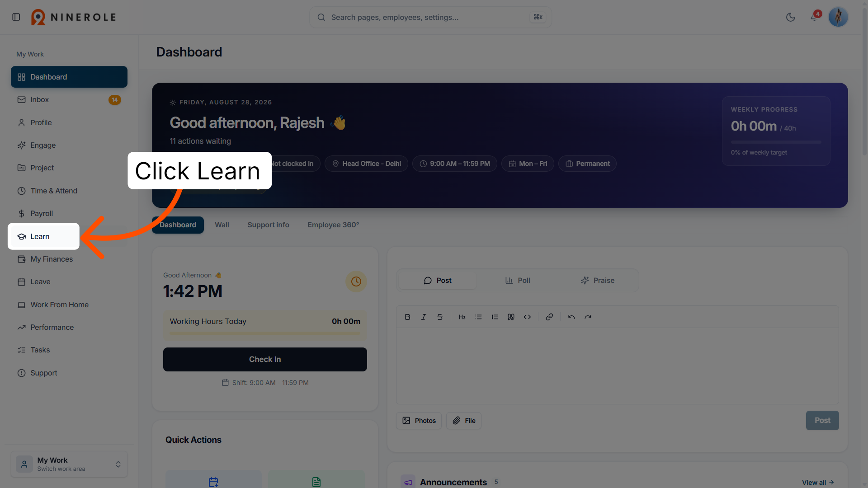The image size is (868, 488).
Task: Click the search pages input field
Action: (x=430, y=17)
